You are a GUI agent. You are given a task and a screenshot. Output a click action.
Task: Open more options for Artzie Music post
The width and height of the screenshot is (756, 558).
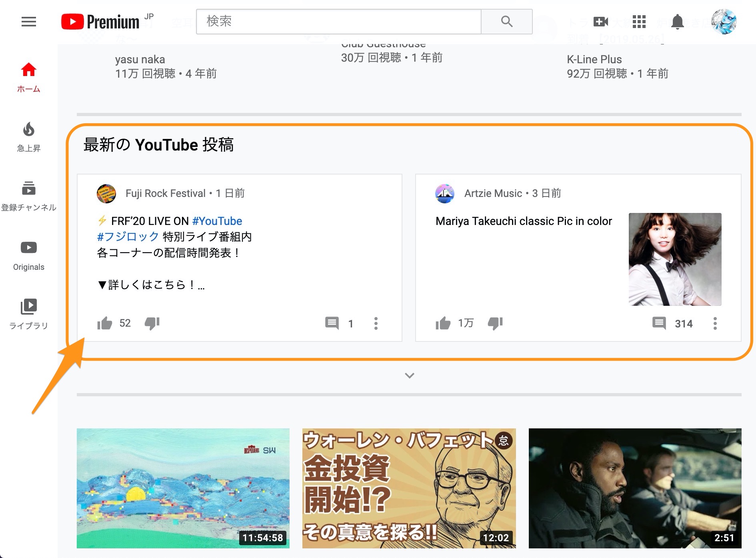[x=715, y=323]
